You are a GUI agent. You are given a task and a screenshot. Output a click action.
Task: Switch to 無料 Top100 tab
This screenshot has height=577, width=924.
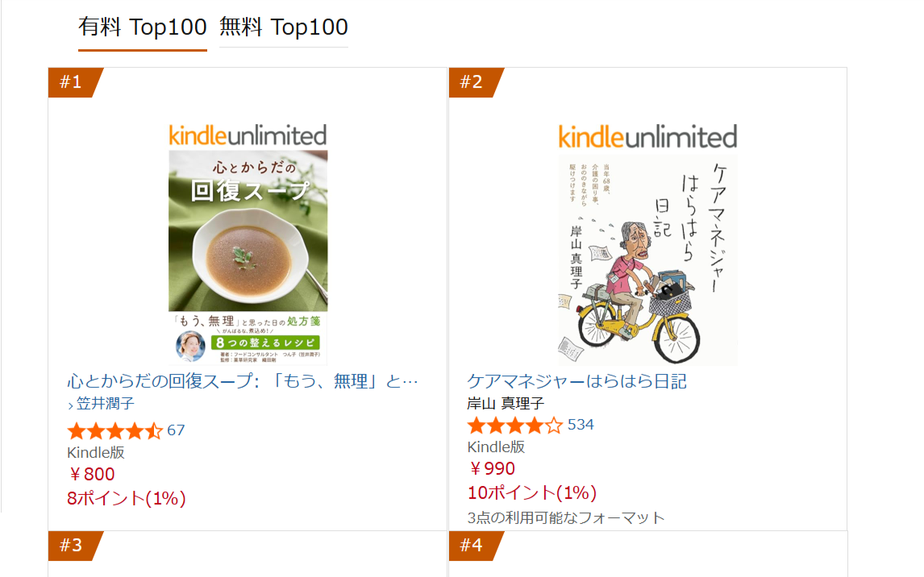point(284,27)
